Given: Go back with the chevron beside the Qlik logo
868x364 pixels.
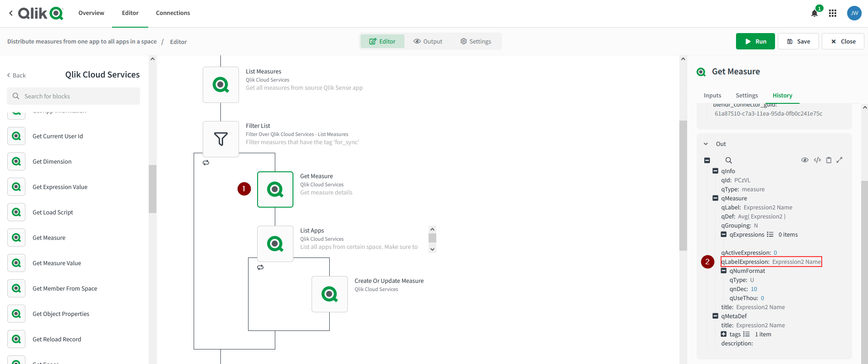Looking at the screenshot, I should (11, 13).
